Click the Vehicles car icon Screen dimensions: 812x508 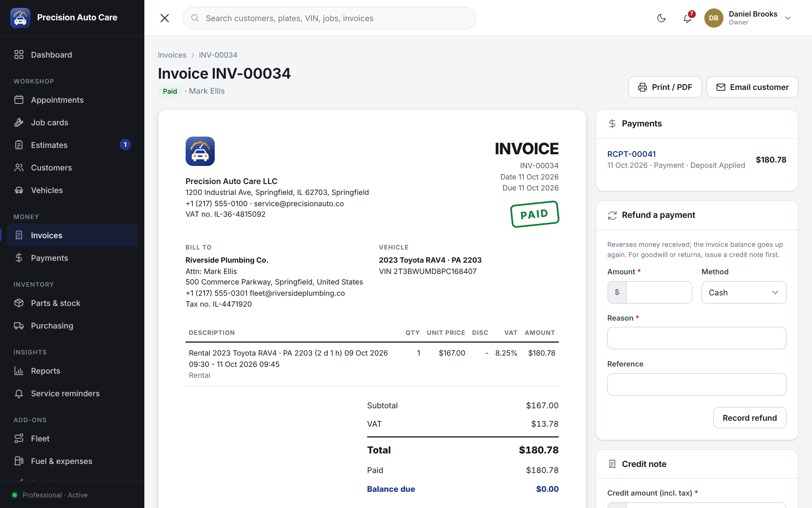coord(19,190)
